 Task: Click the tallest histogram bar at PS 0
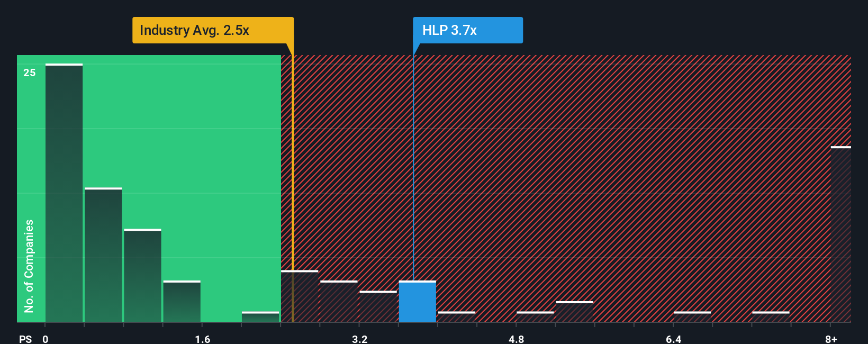pos(64,193)
